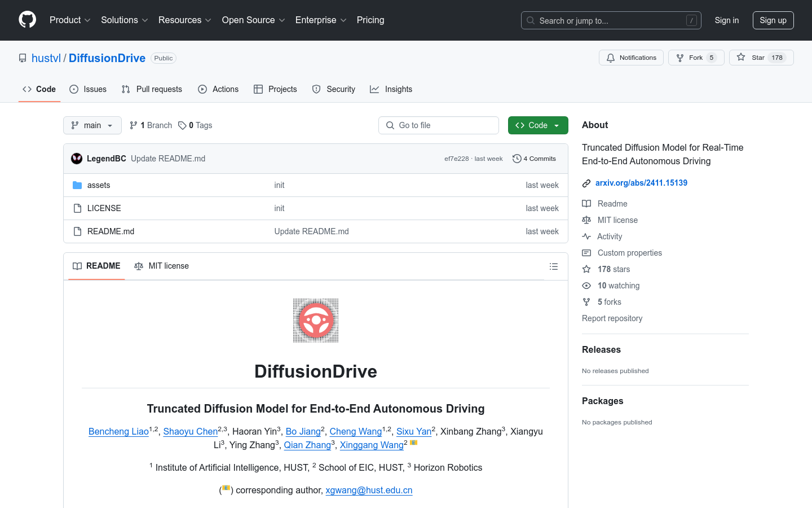Expand the green Code dropdown

click(537, 125)
